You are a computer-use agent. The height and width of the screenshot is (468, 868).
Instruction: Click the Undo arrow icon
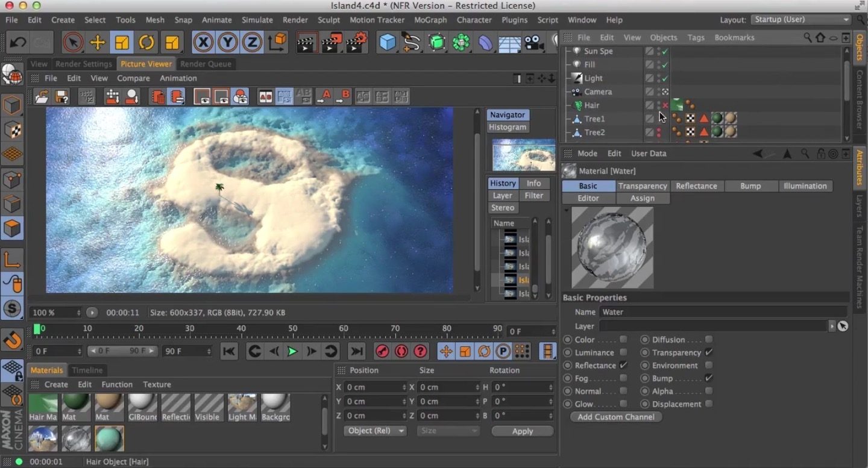pos(18,43)
